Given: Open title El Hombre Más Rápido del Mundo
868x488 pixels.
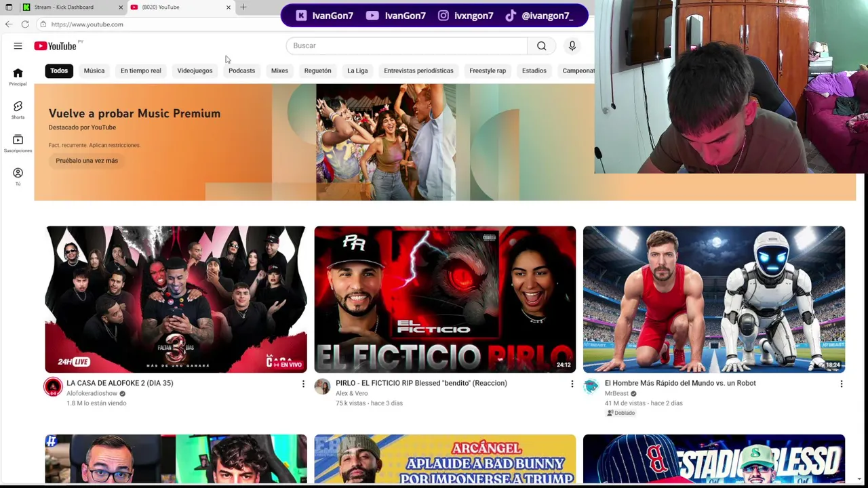Looking at the screenshot, I should pos(680,383).
